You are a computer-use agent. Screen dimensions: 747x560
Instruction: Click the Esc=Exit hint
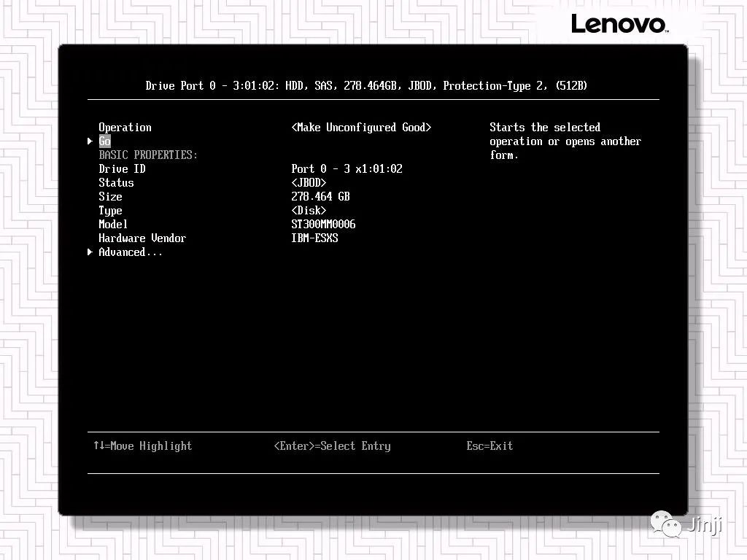489,446
